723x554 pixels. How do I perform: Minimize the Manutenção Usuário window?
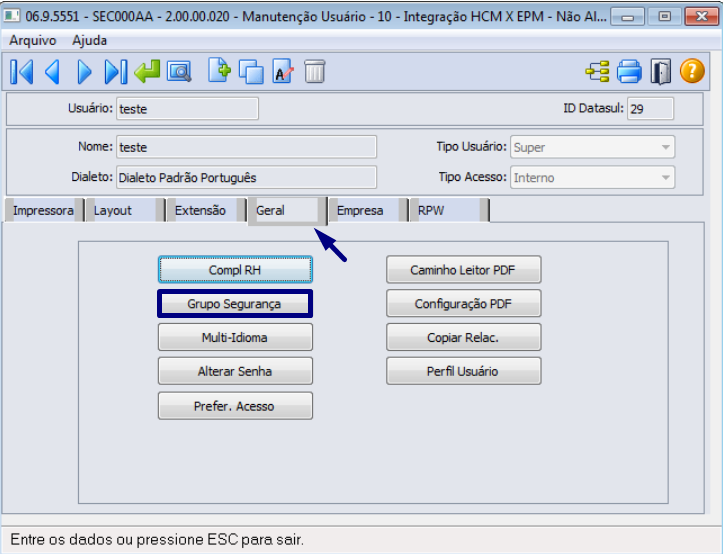tap(627, 17)
